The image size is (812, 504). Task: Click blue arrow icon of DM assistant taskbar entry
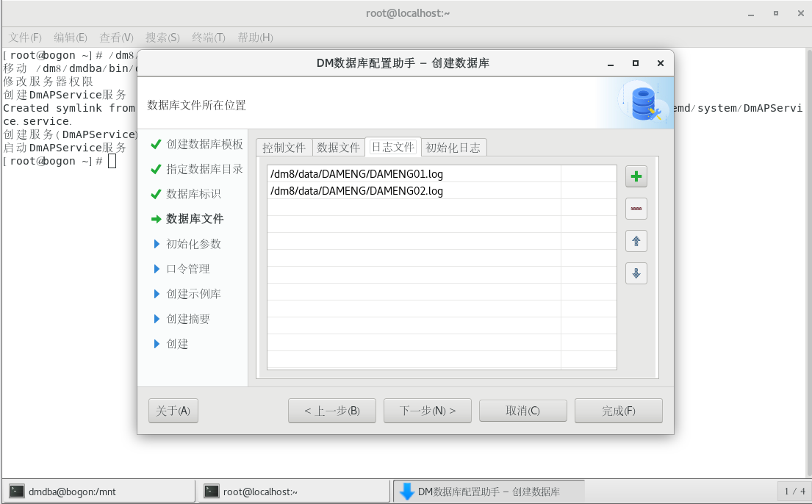[x=407, y=491]
